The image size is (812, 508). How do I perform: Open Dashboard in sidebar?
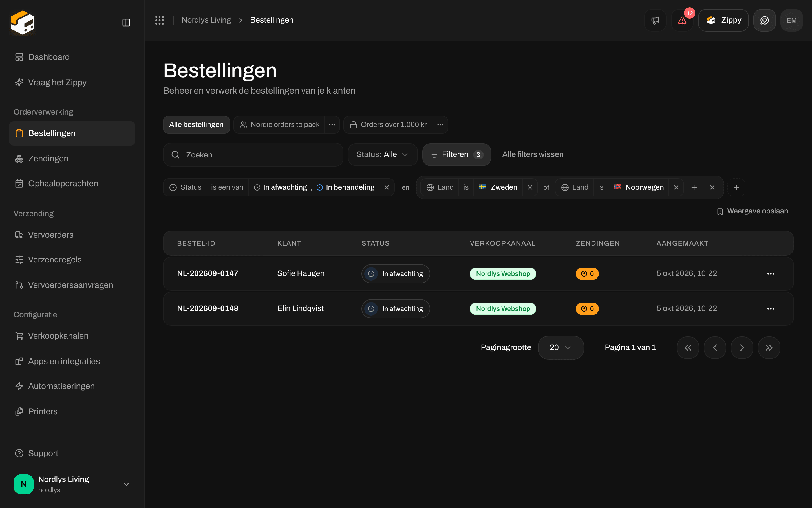[72, 57]
